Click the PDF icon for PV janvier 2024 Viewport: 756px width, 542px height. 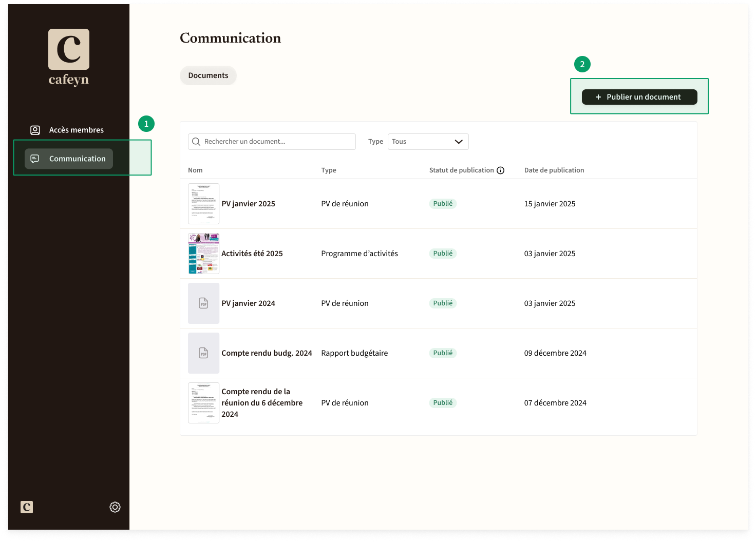tap(203, 303)
